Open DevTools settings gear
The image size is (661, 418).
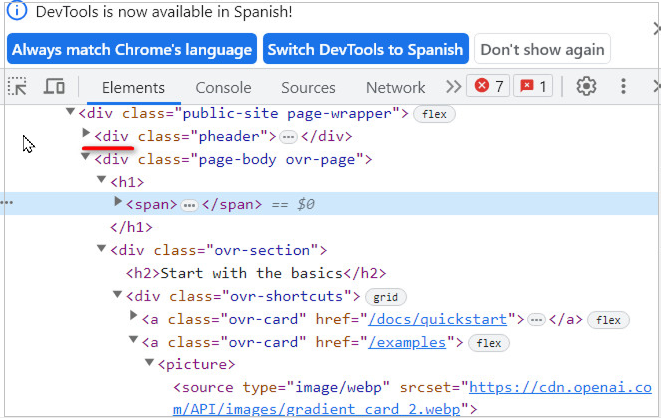click(587, 87)
